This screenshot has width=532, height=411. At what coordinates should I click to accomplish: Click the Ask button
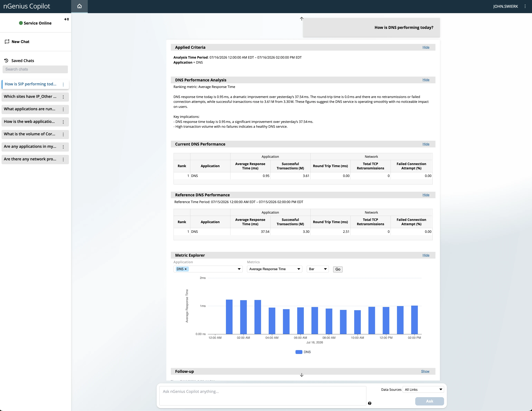pyautogui.click(x=429, y=401)
